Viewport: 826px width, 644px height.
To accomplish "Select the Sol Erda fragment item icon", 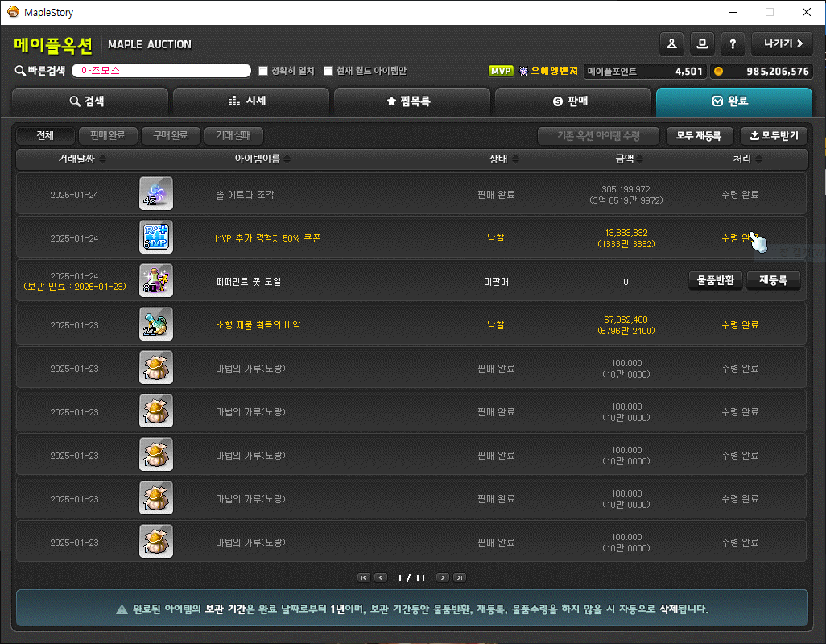I will pyautogui.click(x=156, y=194).
